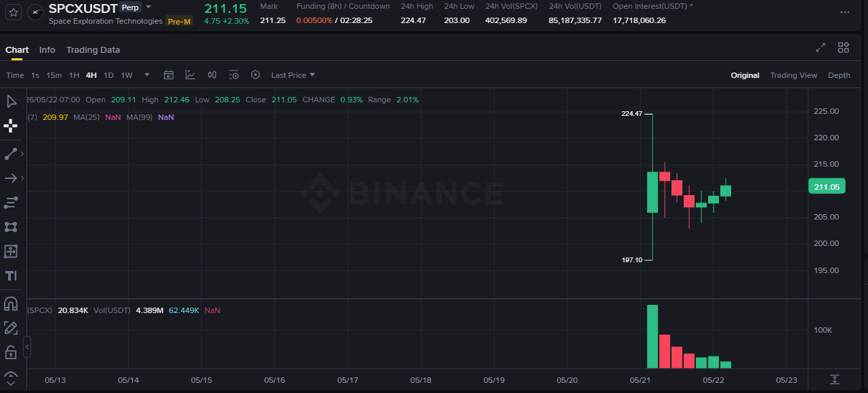The image size is (868, 393).
Task: Click the Open Interest value 17,718,060.26
Action: 639,20
